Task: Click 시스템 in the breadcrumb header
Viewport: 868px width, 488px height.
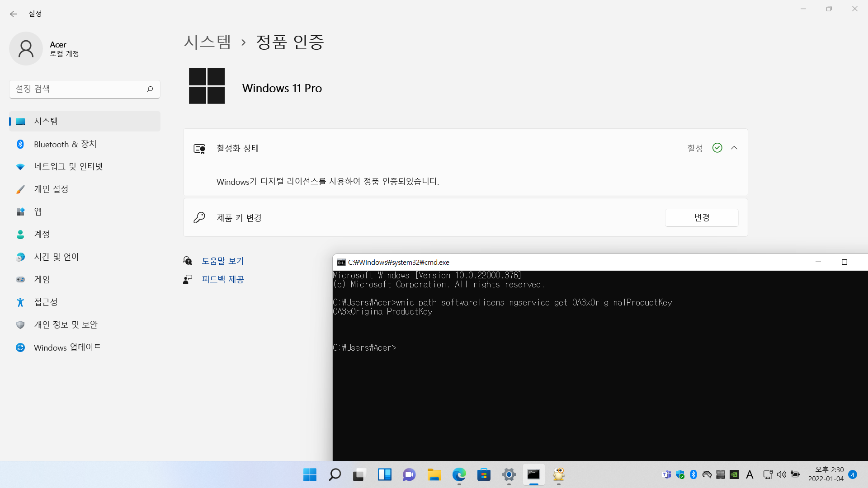Action: [x=208, y=42]
